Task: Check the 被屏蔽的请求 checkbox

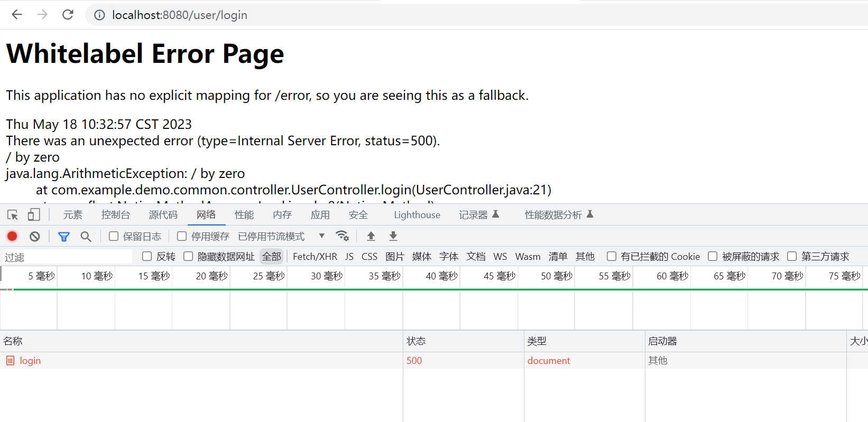Action: 713,256
